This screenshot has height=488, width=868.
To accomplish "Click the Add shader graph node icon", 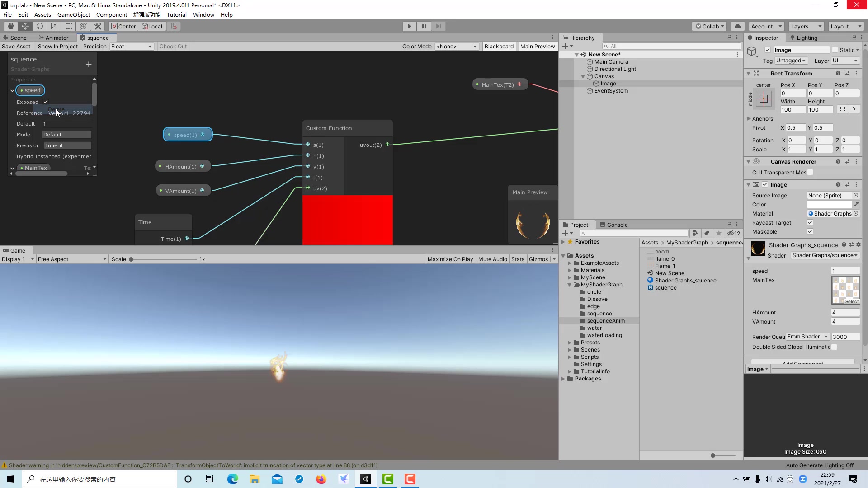I will coord(89,64).
